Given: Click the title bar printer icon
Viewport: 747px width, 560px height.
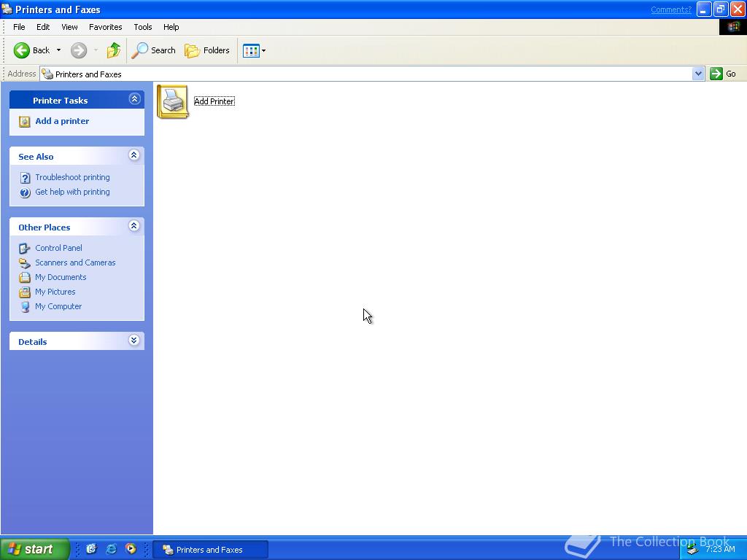Looking at the screenshot, I should pos(7,9).
